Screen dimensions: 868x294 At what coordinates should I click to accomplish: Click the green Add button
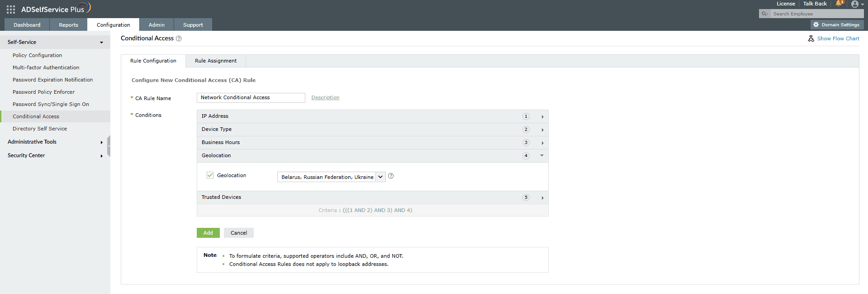coord(208,233)
